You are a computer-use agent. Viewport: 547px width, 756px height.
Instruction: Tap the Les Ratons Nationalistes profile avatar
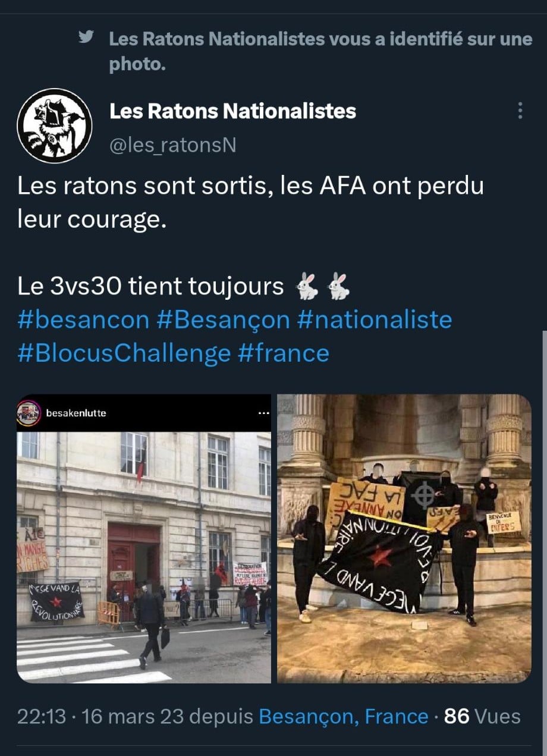pos(55,126)
